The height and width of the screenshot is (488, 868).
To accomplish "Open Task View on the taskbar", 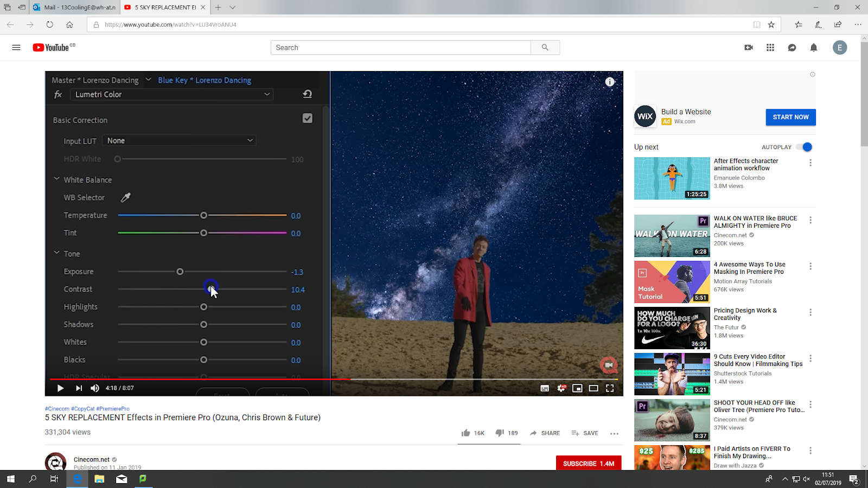I will pos(54,479).
